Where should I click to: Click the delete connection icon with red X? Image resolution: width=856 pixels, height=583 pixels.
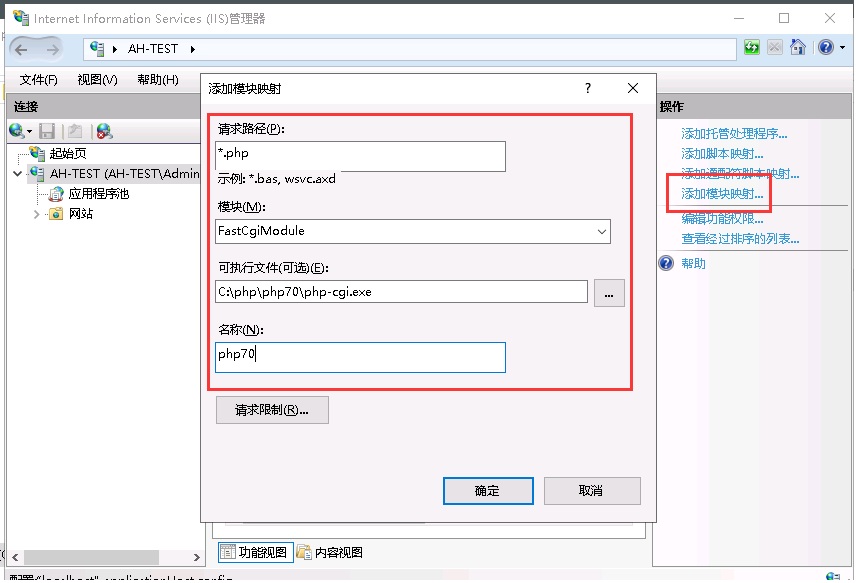coord(104,131)
